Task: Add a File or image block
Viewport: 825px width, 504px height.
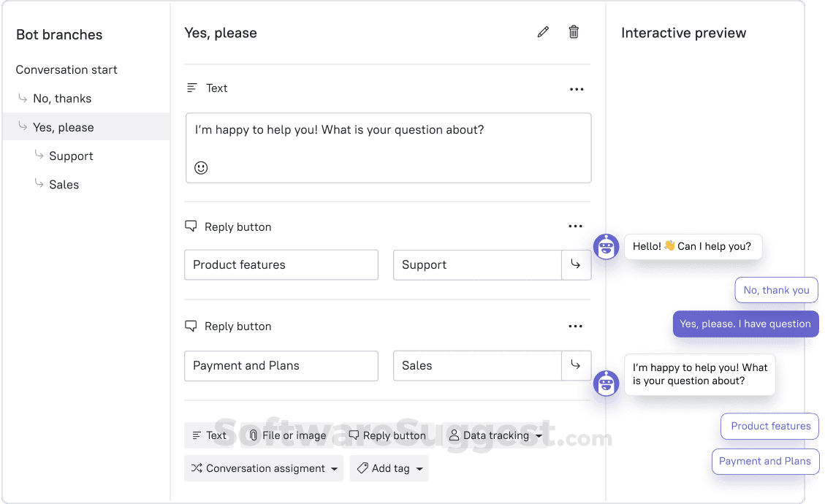Action: coord(287,435)
